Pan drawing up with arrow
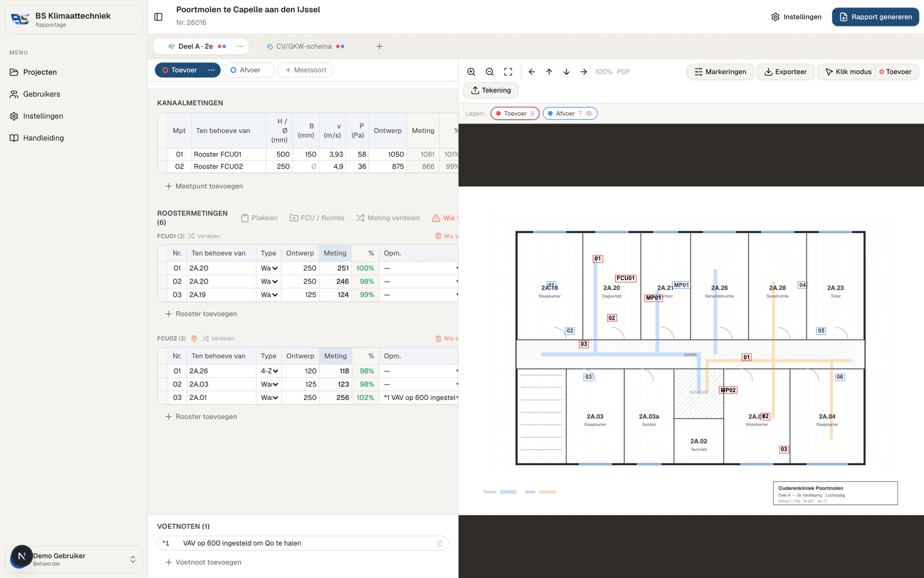Screen dimensions: 924x578 coord(549,72)
